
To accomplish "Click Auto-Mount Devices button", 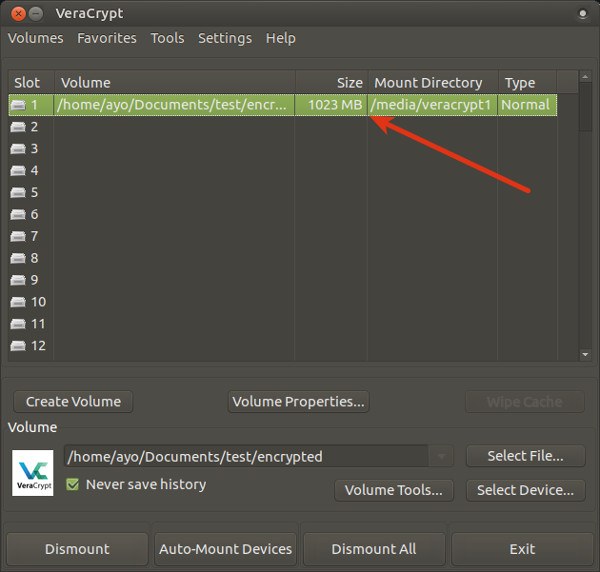I will click(x=225, y=549).
